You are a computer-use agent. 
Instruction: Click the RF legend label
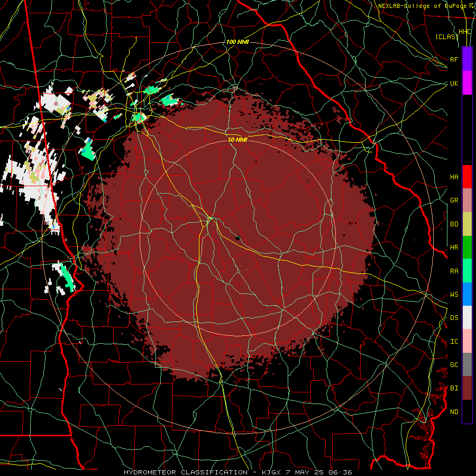pos(454,59)
